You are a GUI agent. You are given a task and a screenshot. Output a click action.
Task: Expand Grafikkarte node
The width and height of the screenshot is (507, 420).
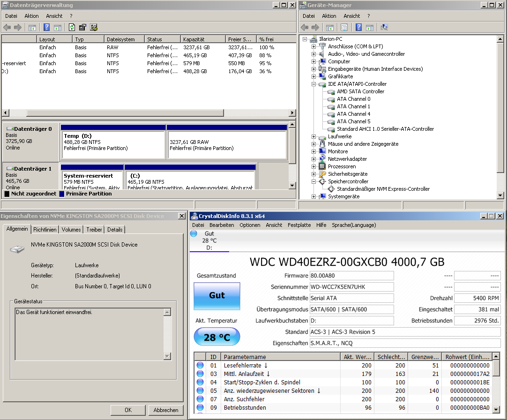point(313,76)
